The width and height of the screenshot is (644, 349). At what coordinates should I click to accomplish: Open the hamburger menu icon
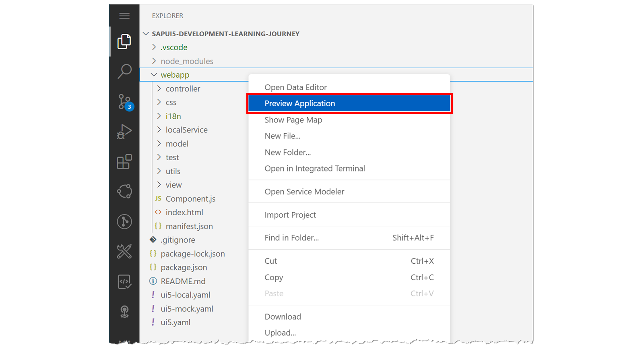[124, 16]
